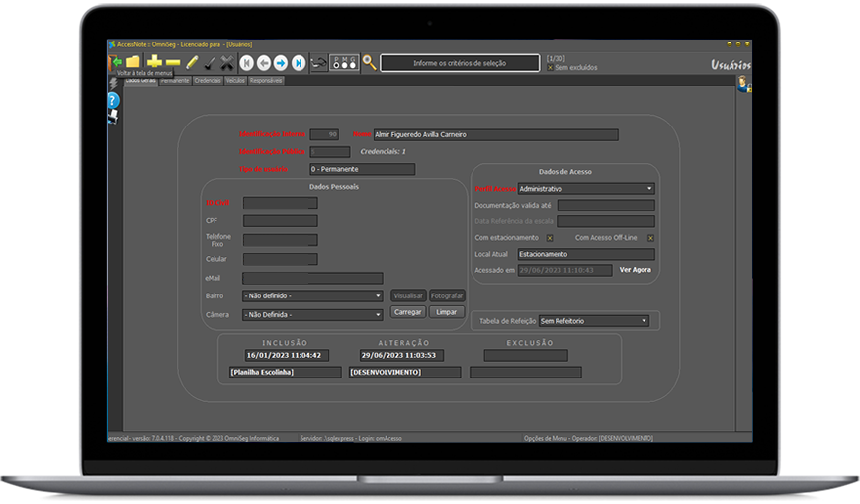Toggle the Sem excluídos checkbox

click(x=551, y=68)
